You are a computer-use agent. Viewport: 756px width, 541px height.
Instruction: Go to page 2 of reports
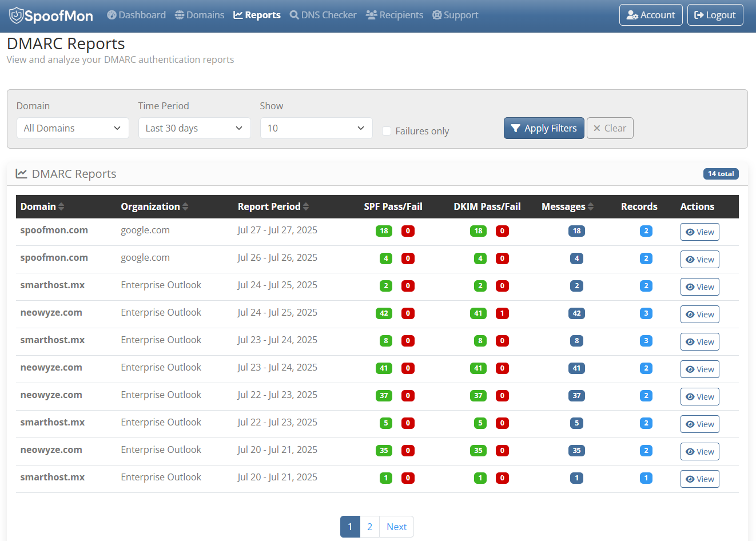pos(369,526)
